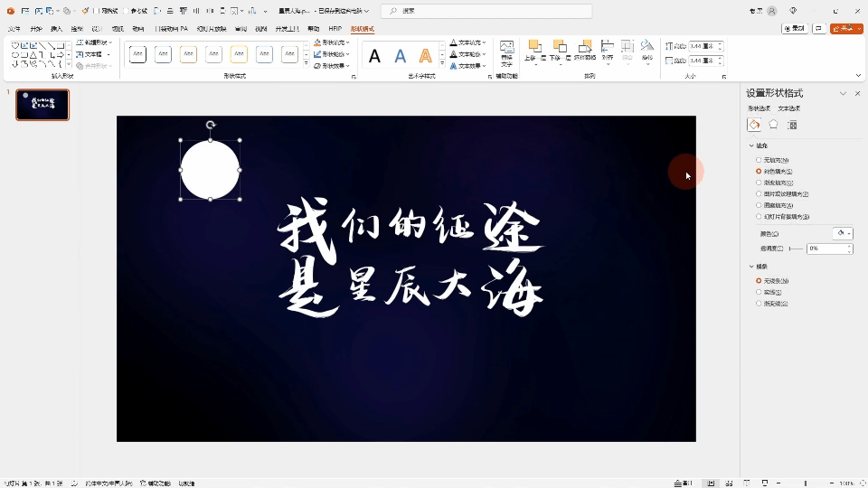Select Solid line (实线) radio option
Screen dimensions: 868x488
coord(759,292)
